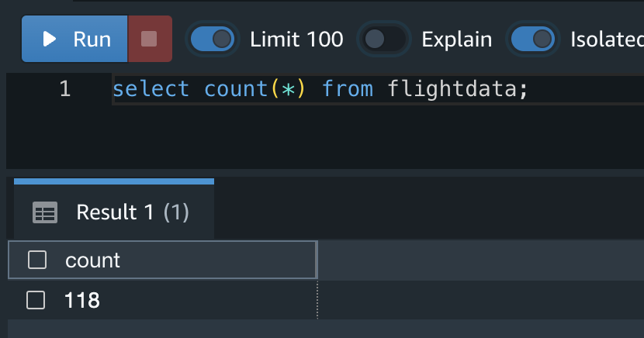Tick the count column header checkbox
Screen dimensions: 644x338
37,260
